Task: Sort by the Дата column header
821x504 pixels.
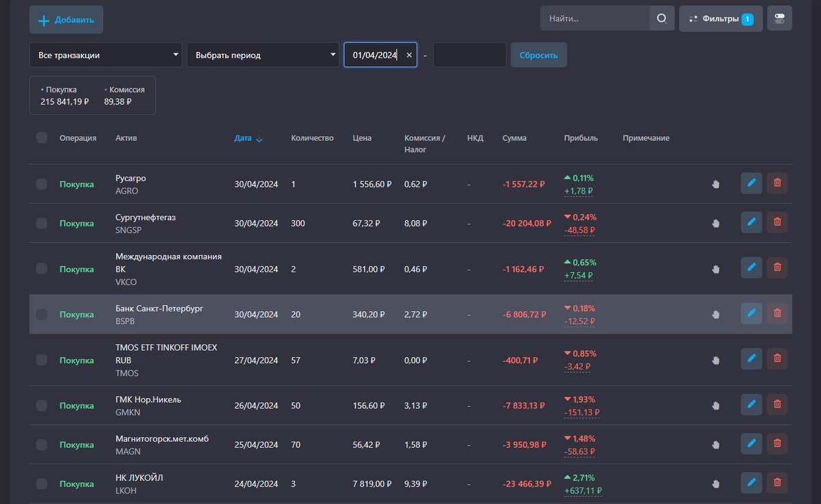Action: point(248,138)
